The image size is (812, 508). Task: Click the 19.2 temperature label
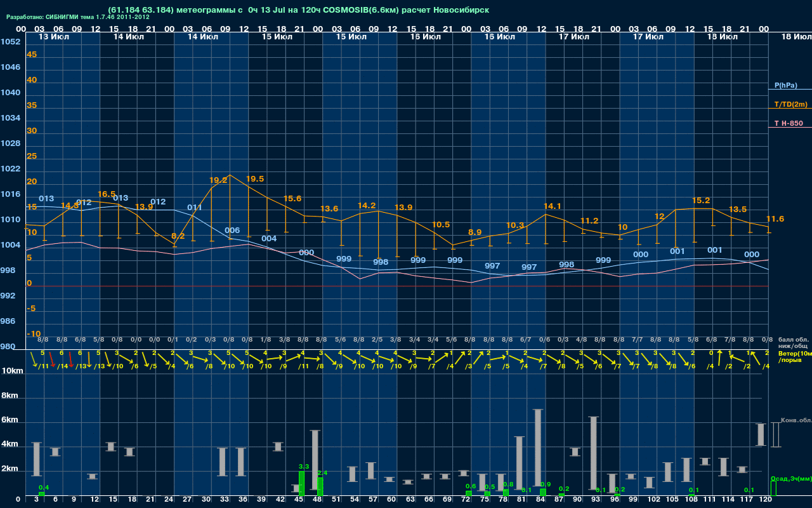tap(218, 180)
